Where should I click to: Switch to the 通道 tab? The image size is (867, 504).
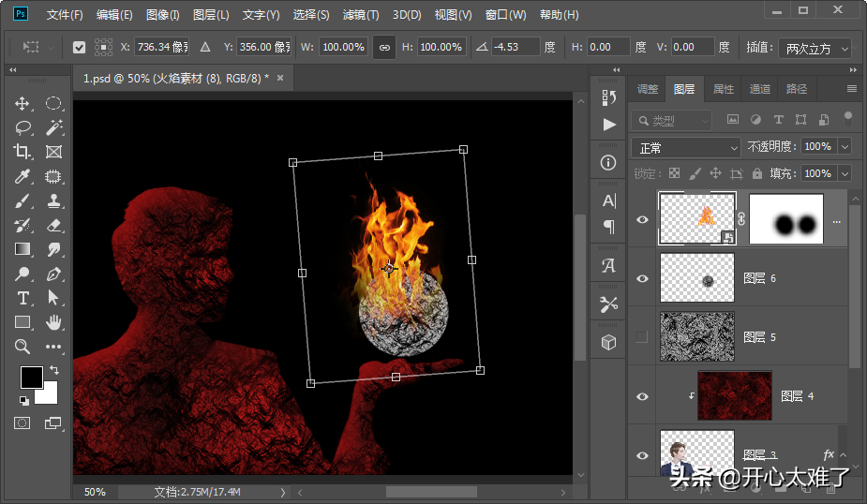(759, 89)
